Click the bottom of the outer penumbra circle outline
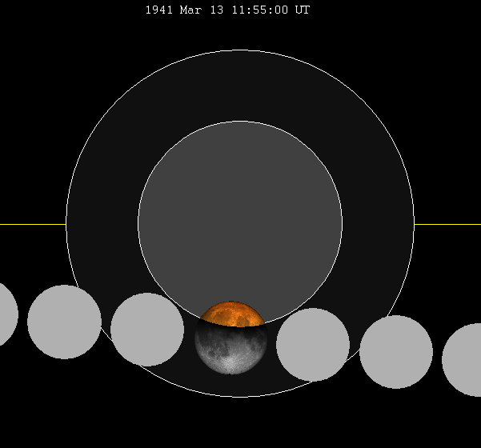This screenshot has height=448, width=481. [240, 397]
